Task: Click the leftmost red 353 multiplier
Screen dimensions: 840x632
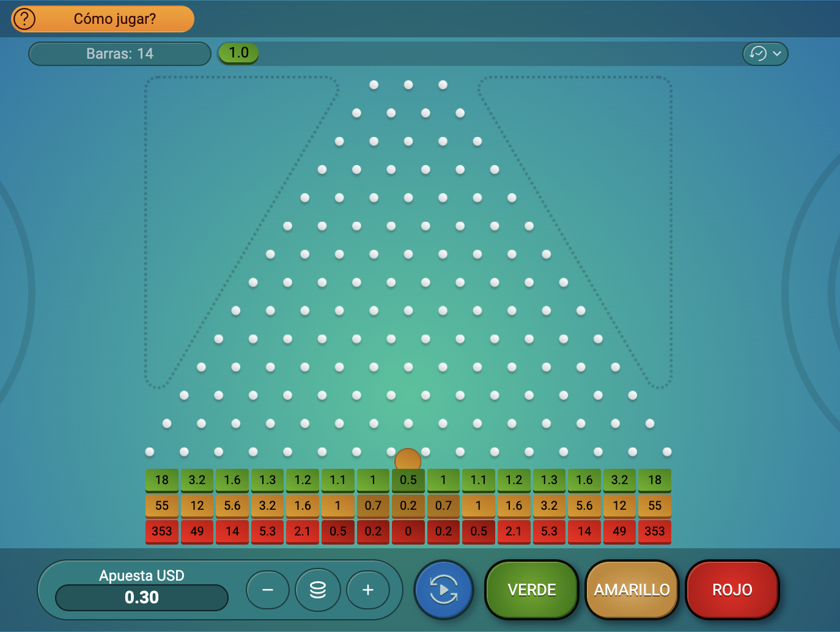Action: click(x=162, y=532)
